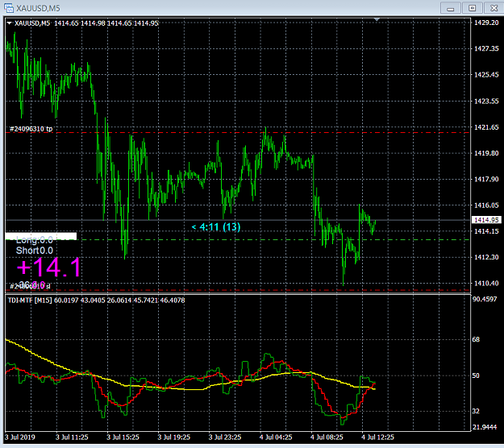This screenshot has width=504, height=448.
Task: Click the indicator scale level 50
Action: pos(476,375)
